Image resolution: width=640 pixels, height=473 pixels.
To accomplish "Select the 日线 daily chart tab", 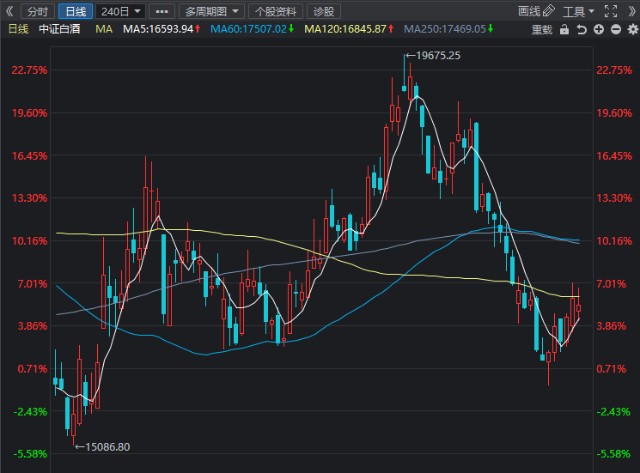I will click(x=74, y=11).
